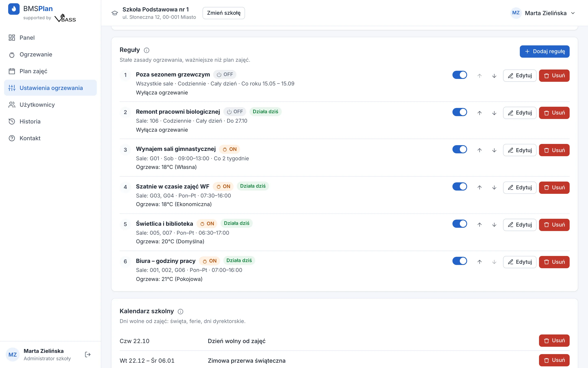This screenshot has height=368, width=588.
Task: Open Kontakt in sidebar
Action: tap(51, 138)
